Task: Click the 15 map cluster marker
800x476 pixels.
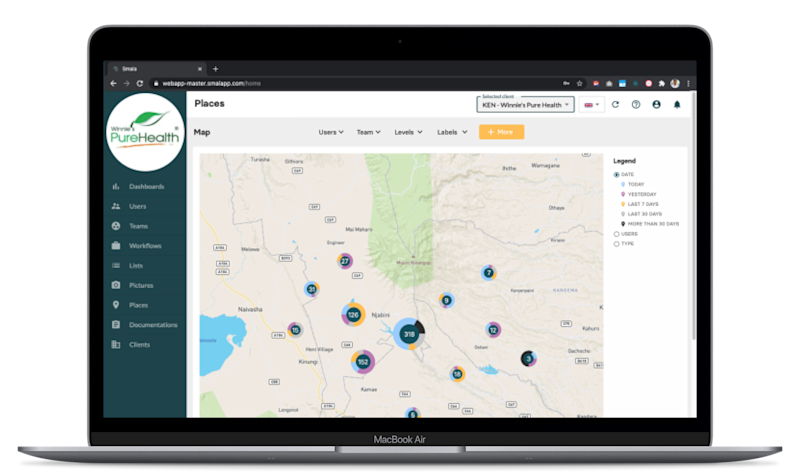Action: pos(295,330)
